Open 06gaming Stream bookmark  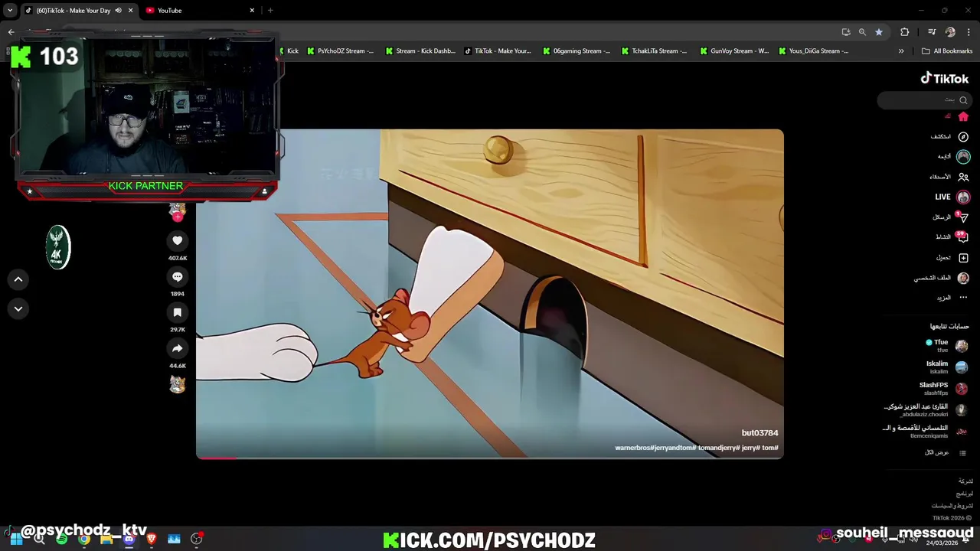pos(577,51)
